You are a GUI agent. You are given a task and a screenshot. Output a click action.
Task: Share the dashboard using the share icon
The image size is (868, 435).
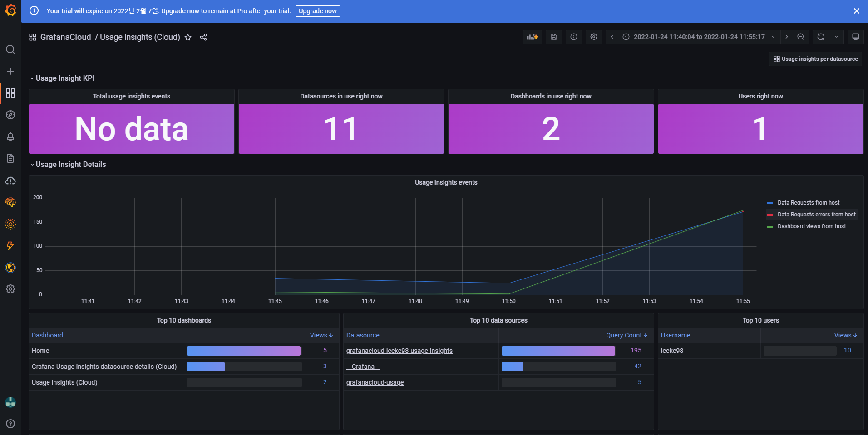(x=203, y=37)
